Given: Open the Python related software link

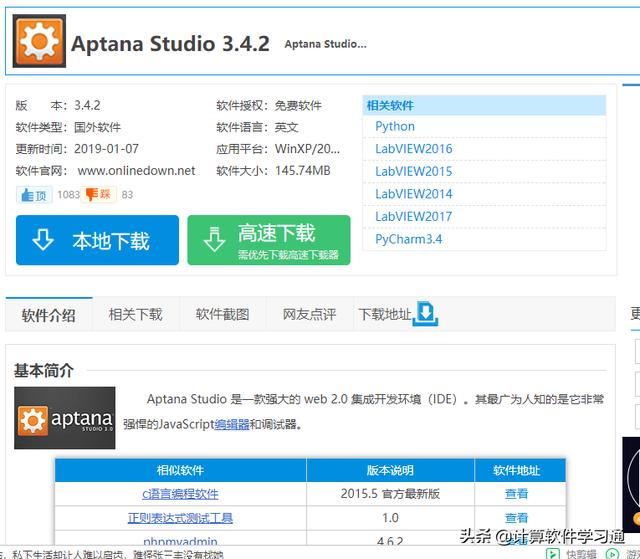Looking at the screenshot, I should click(395, 126).
